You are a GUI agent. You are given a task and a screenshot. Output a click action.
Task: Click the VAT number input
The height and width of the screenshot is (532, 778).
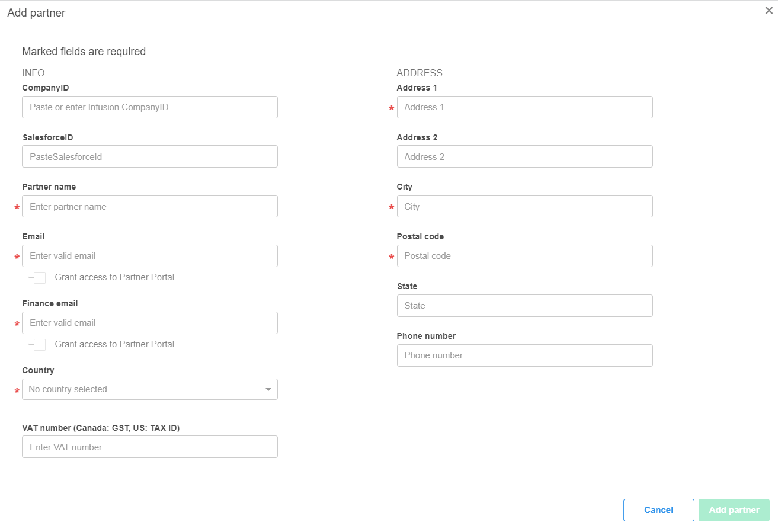tap(149, 447)
